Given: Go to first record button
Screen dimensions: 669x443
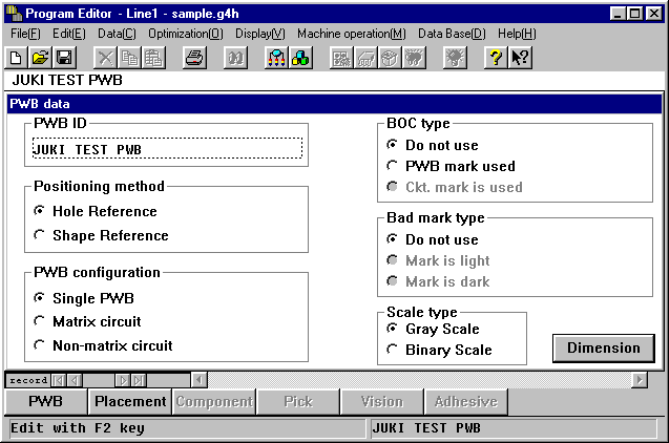Looking at the screenshot, I should coord(59,380).
